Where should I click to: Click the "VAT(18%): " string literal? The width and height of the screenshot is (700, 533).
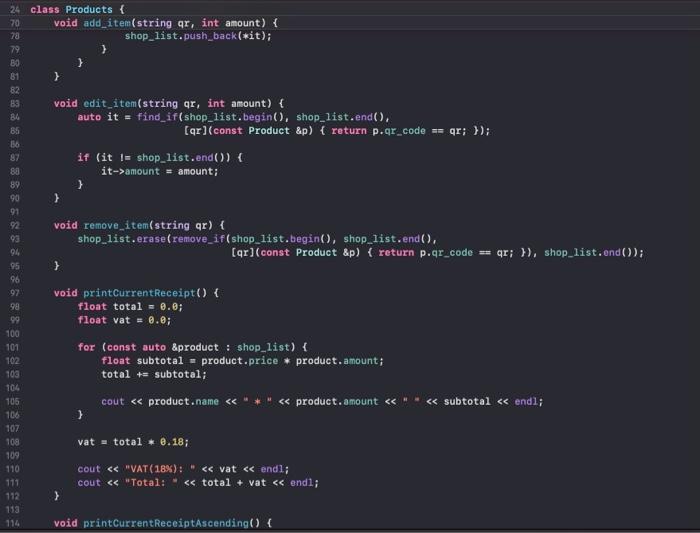[160, 469]
